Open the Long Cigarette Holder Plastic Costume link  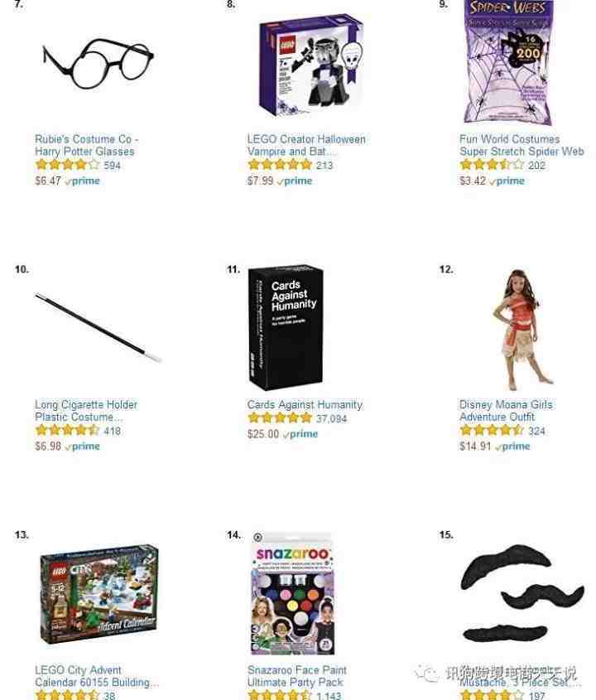(86, 411)
